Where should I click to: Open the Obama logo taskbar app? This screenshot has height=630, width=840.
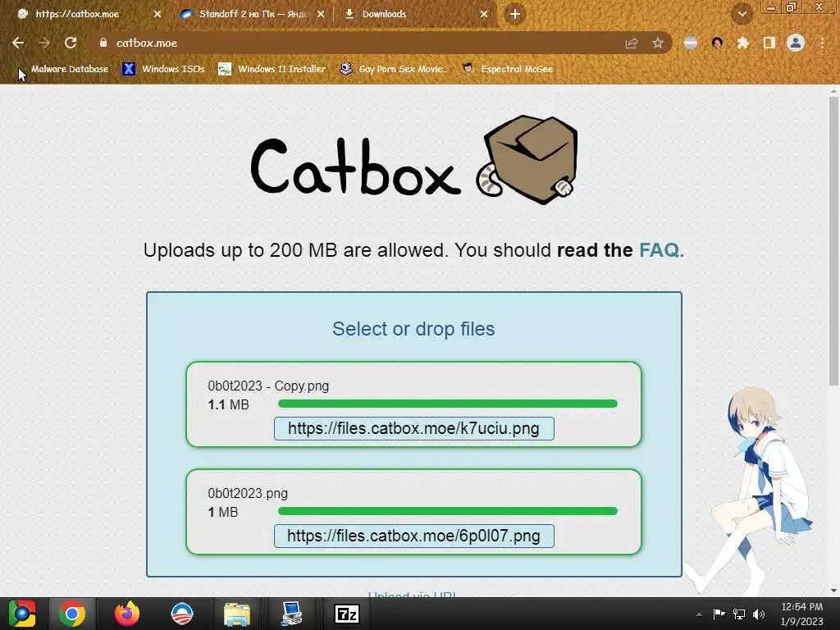point(181,614)
